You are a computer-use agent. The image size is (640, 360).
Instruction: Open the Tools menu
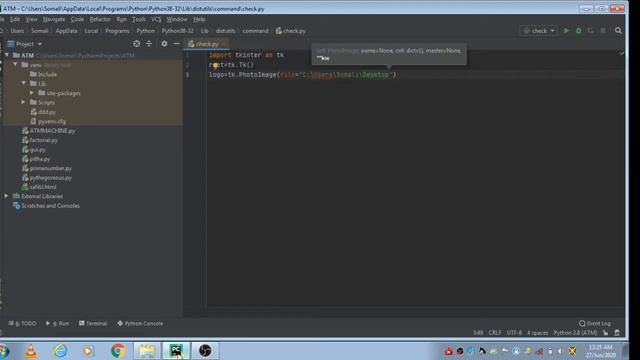(139, 19)
